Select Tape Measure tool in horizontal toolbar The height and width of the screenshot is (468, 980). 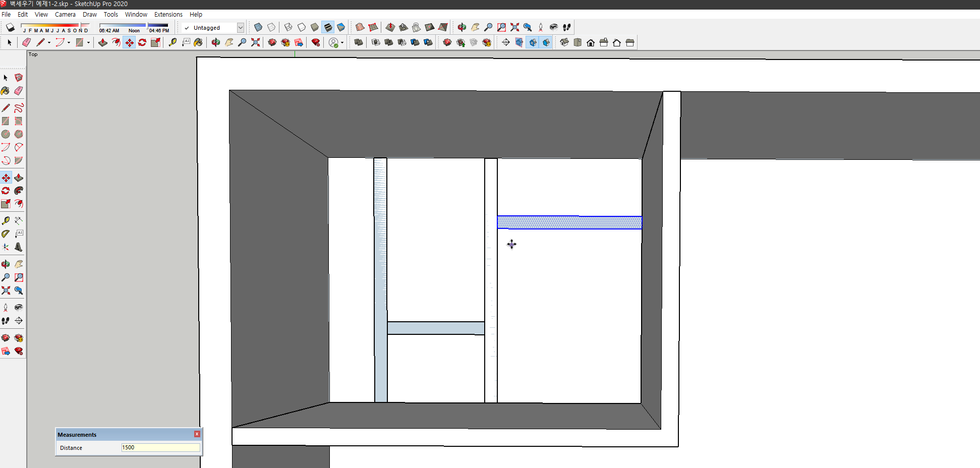click(172, 42)
